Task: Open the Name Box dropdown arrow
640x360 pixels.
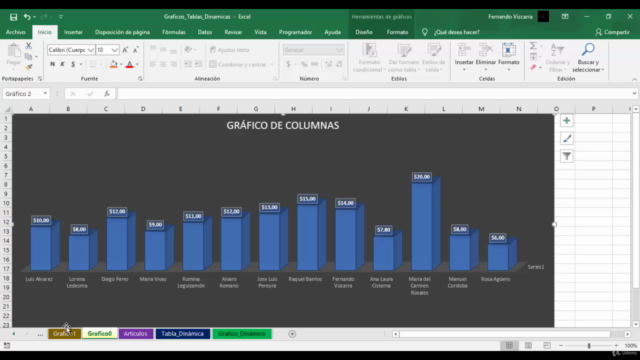Action: pyautogui.click(x=45, y=94)
